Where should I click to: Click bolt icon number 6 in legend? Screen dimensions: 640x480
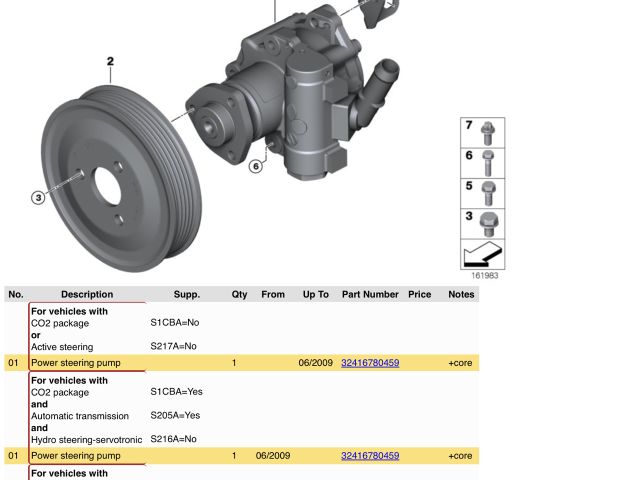pyautogui.click(x=487, y=162)
